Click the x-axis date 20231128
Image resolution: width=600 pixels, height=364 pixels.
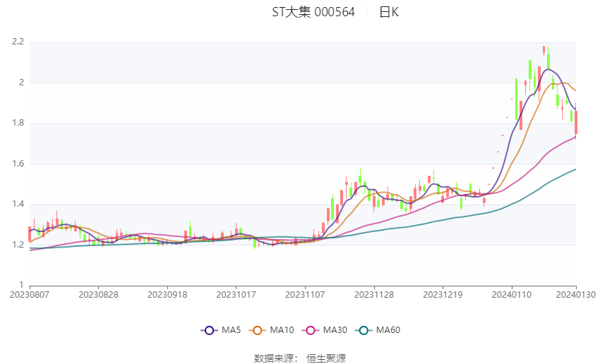[x=374, y=295]
